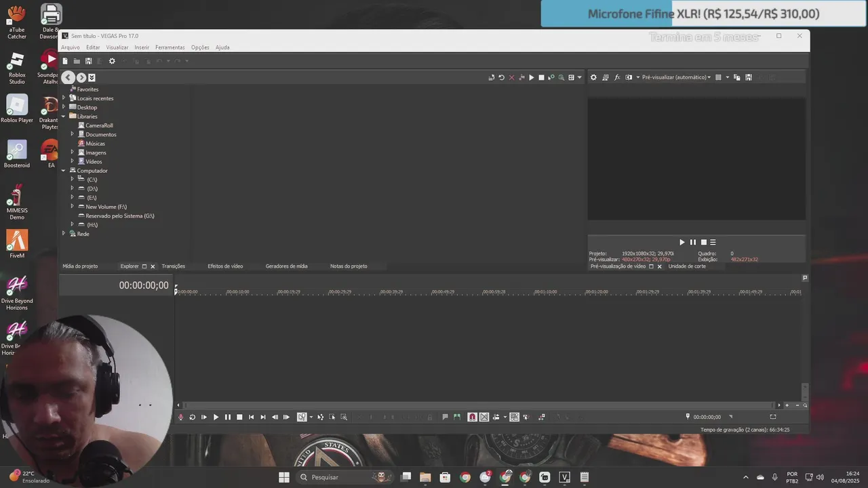Save the project with the floppy icon
This screenshot has height=488, width=868.
pyautogui.click(x=88, y=61)
